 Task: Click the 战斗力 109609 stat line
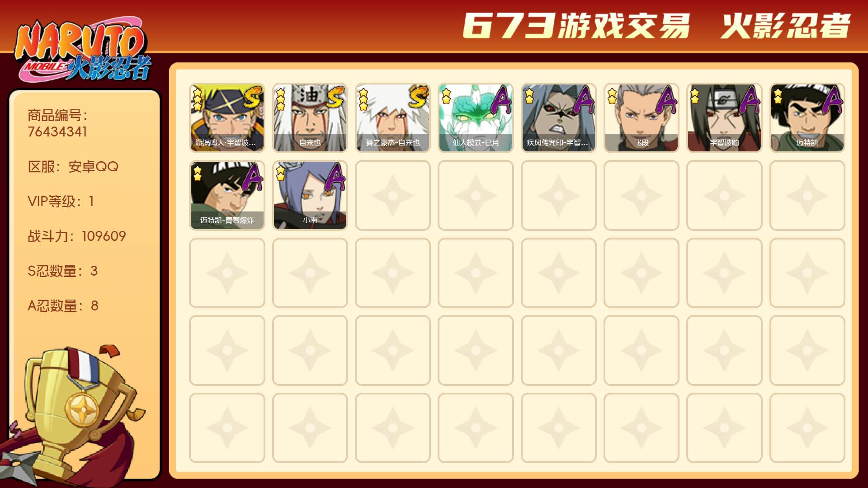click(77, 236)
